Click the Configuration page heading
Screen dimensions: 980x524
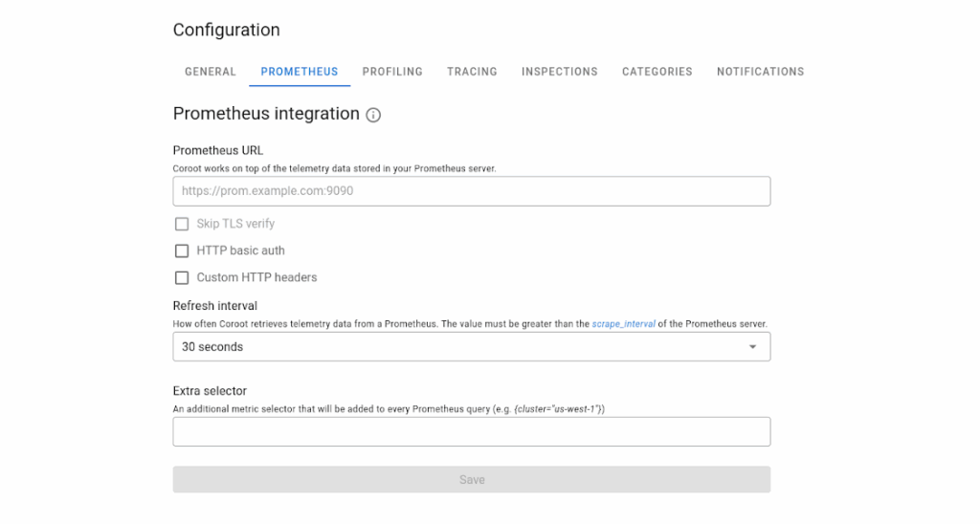[226, 31]
